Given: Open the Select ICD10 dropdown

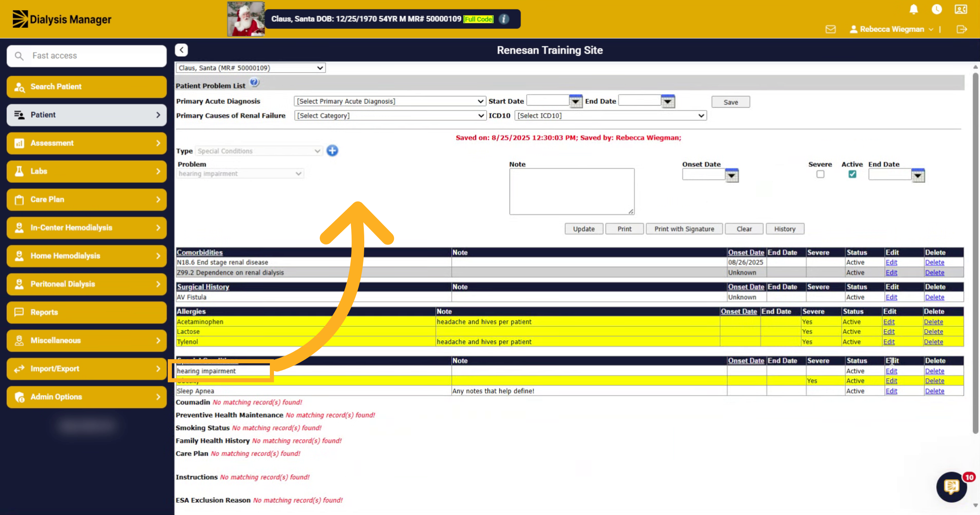Looking at the screenshot, I should (x=610, y=116).
